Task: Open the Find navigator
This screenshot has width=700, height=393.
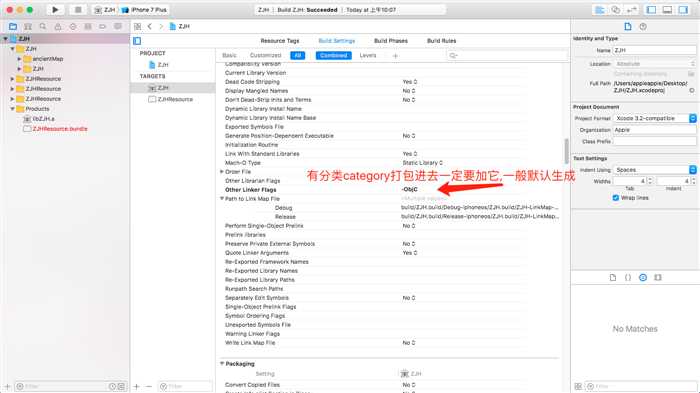Action: pos(43,27)
